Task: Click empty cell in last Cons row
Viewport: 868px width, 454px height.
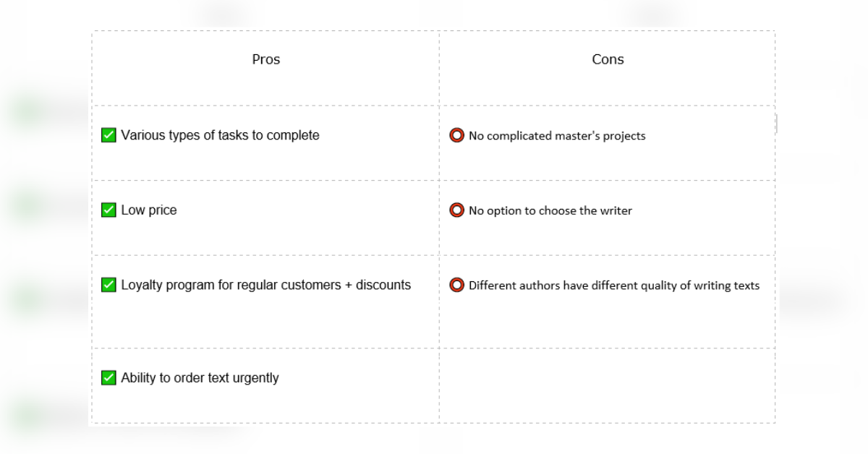Action: coord(607,386)
